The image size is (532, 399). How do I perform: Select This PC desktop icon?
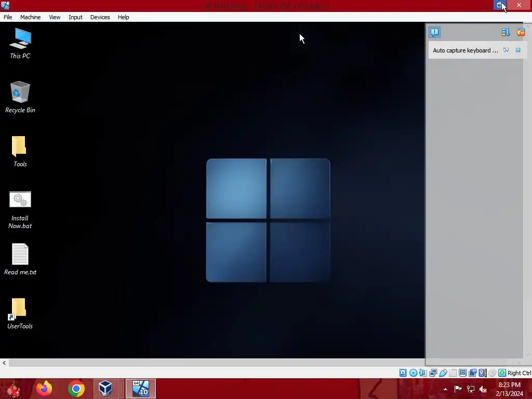click(x=20, y=44)
